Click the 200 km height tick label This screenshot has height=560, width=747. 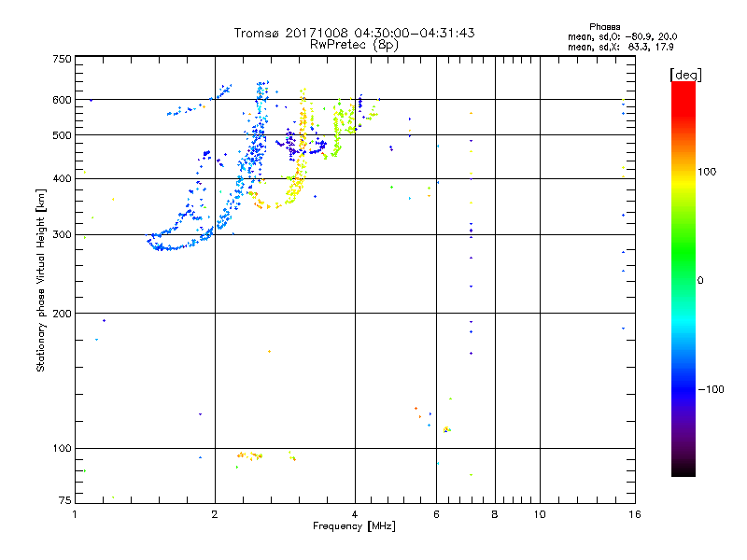pos(62,314)
